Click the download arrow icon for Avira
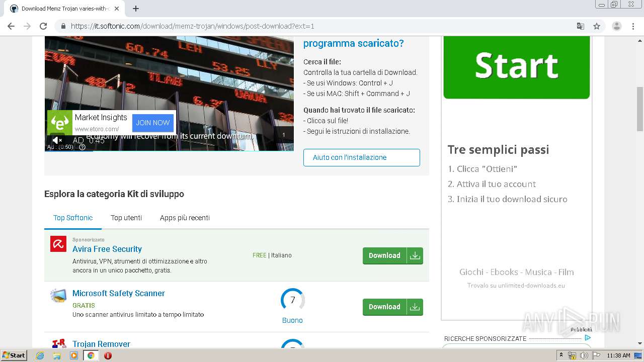Viewport: 644px width, 362px height. tap(415, 255)
